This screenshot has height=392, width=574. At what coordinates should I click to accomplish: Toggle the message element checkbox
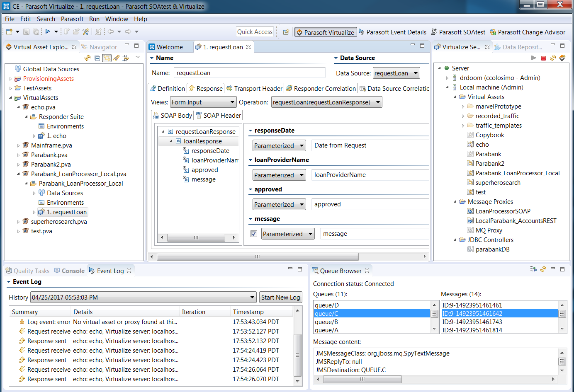[x=254, y=234]
